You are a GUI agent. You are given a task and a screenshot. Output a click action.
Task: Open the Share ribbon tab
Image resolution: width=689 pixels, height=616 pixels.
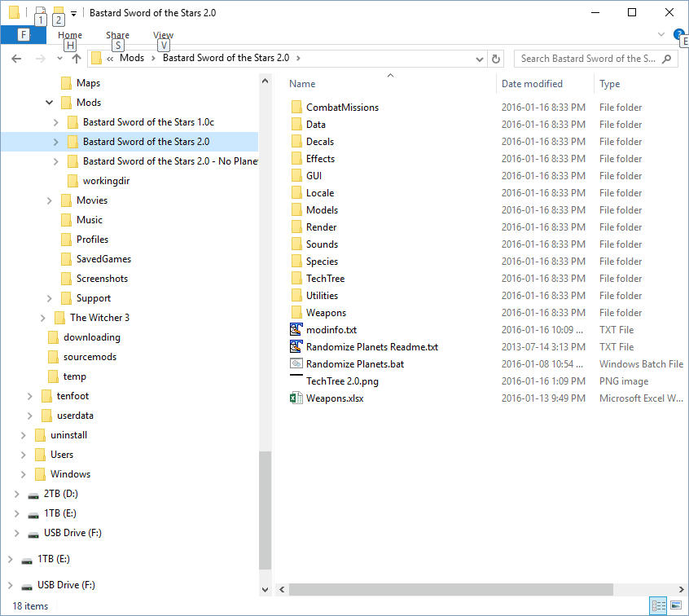pos(117,35)
